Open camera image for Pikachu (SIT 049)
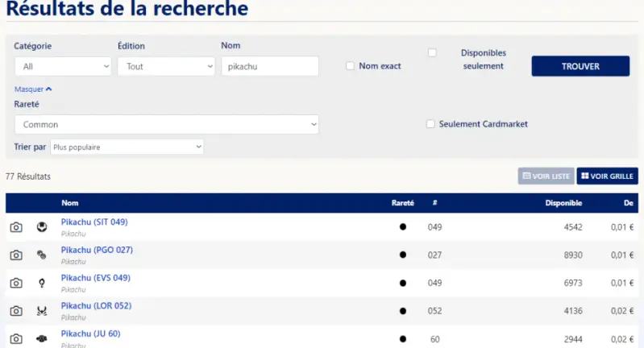The height and width of the screenshot is (348, 644). 16,227
